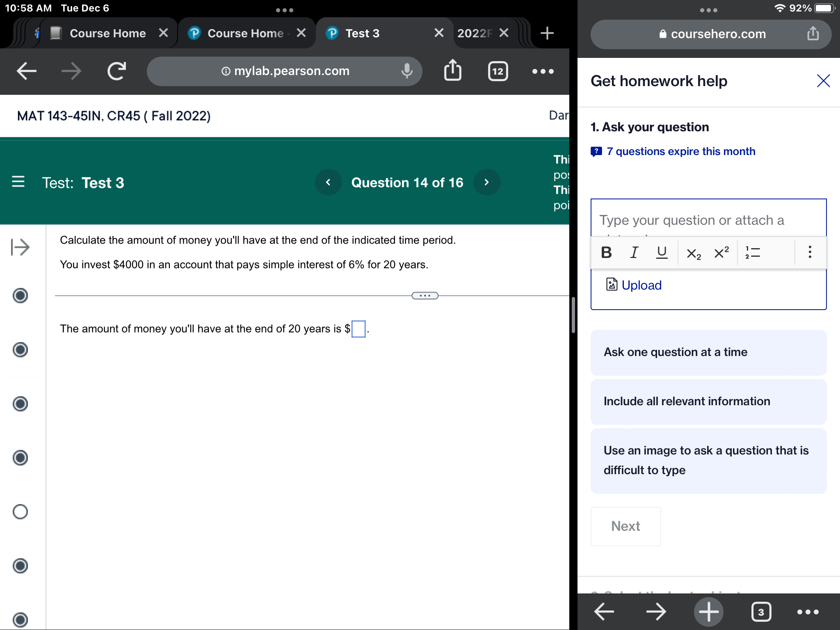Screen dimensions: 840x630
Task: Insert a numbered list in editor
Action: [753, 252]
